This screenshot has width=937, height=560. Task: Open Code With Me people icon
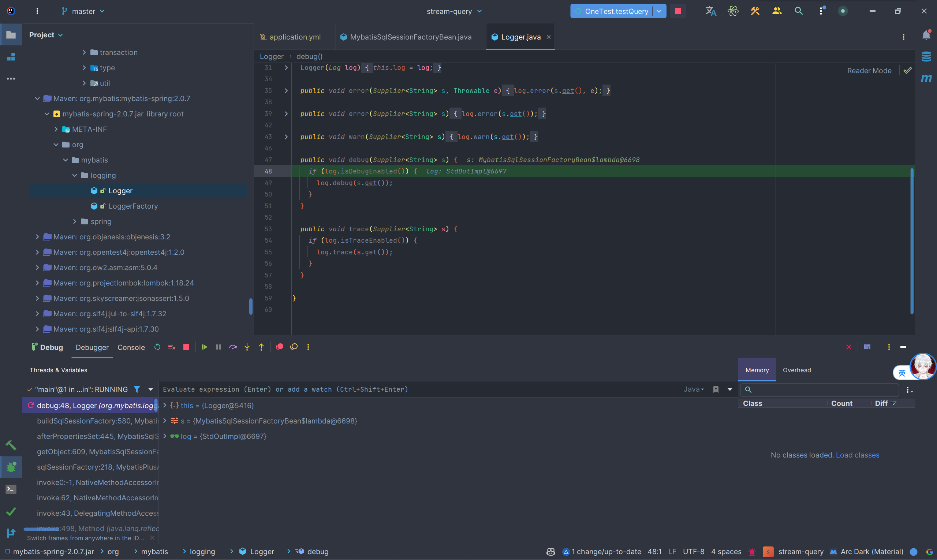coord(777,11)
